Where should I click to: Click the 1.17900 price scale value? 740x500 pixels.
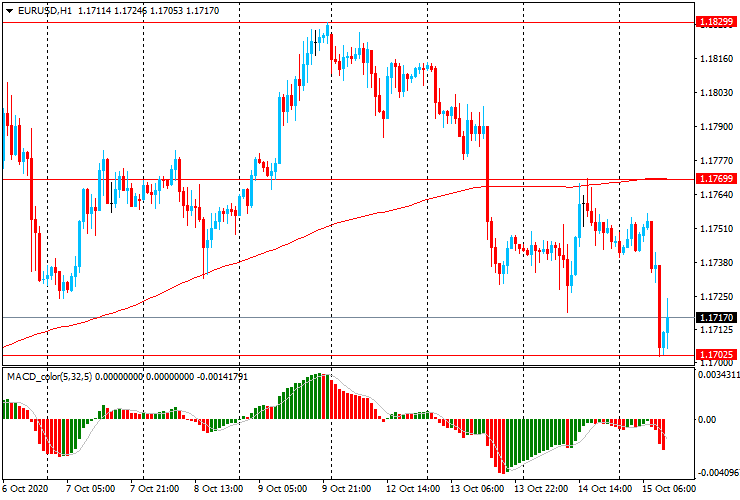click(x=717, y=127)
